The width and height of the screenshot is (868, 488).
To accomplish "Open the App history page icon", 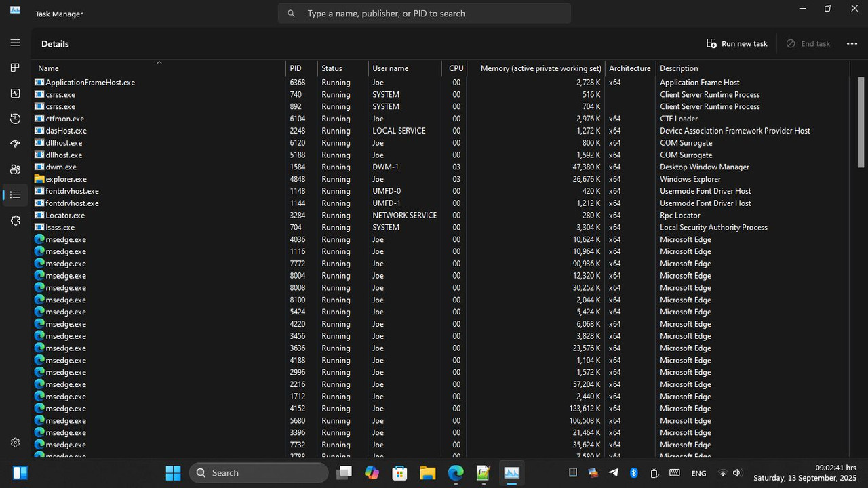I will click(x=15, y=119).
